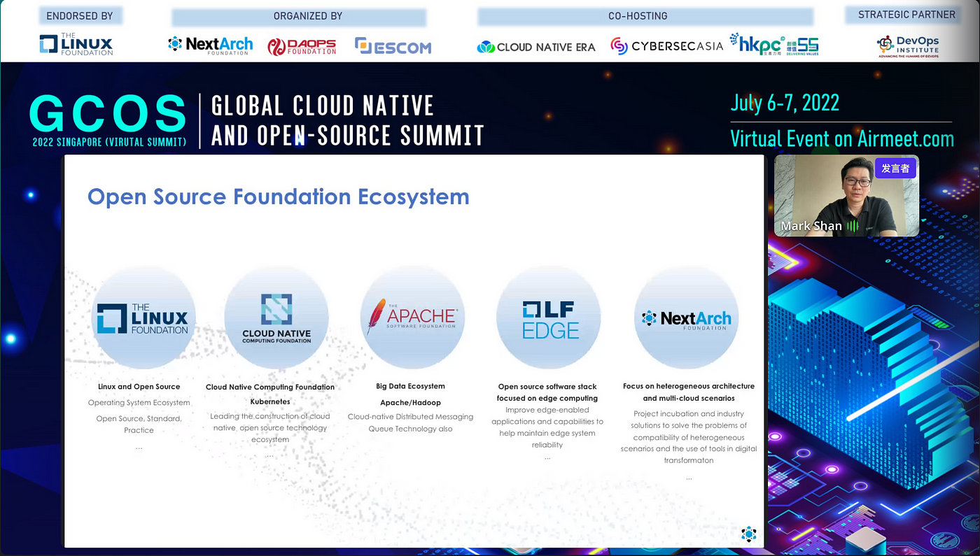Click the purple 发言者 speaker badge
980x556 pixels.
895,169
